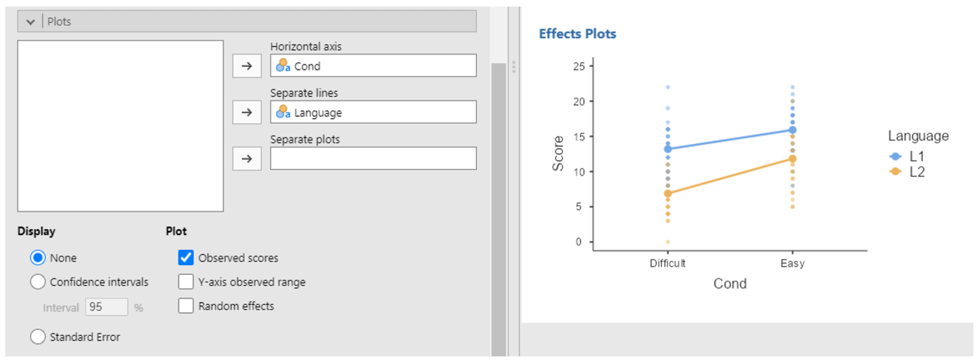Click the Effects Plots heading
The width and height of the screenshot is (980, 363).
pyautogui.click(x=577, y=34)
